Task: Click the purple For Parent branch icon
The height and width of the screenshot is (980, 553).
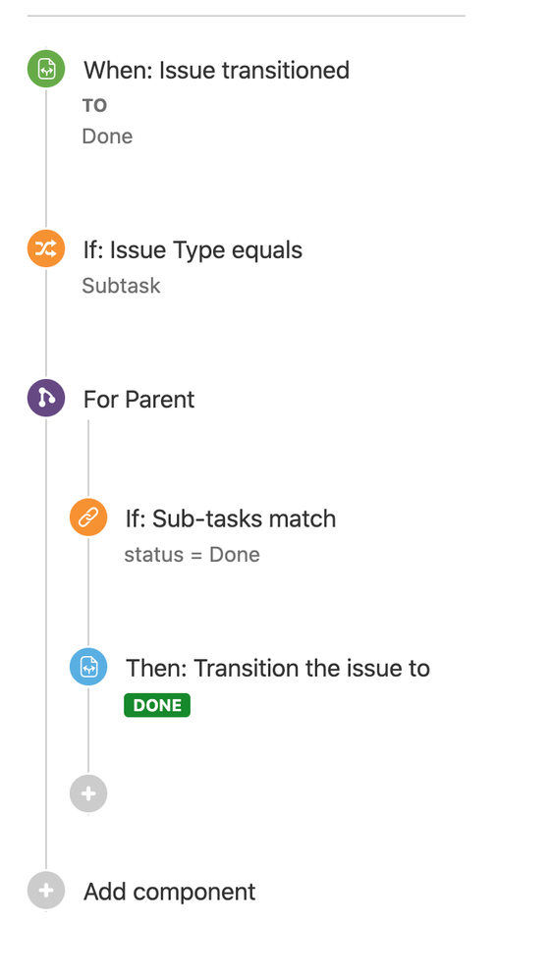Action: 45,398
